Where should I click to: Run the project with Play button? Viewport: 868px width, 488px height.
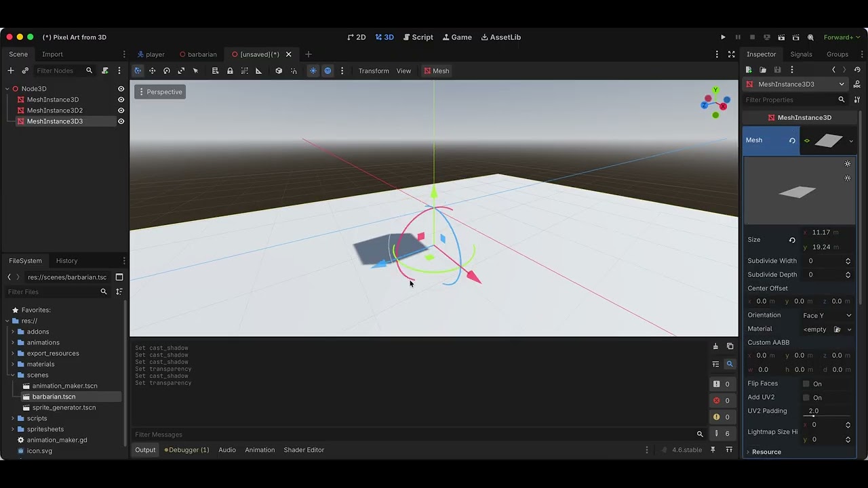coord(723,37)
